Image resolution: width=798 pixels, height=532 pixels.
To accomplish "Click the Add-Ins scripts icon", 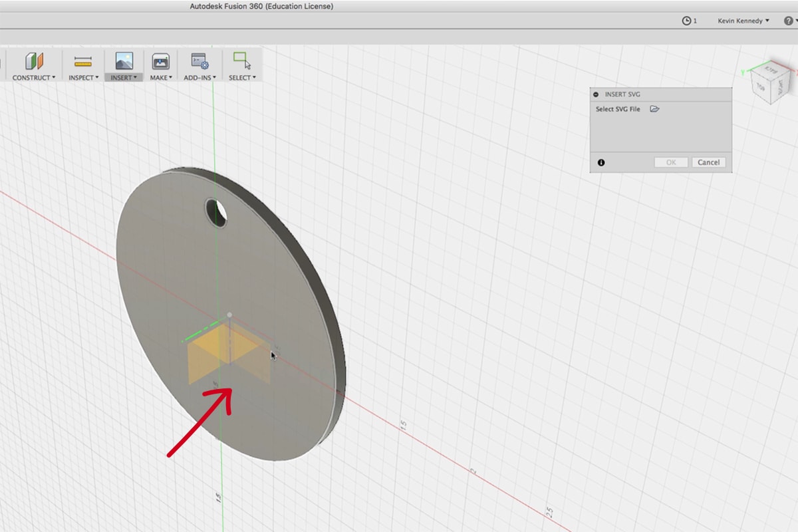I will point(199,62).
